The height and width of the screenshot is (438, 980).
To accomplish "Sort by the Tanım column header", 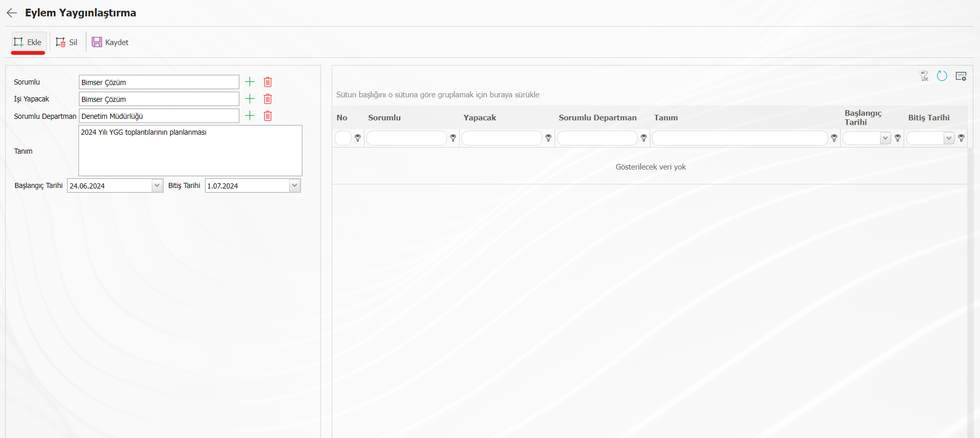I will pos(666,118).
